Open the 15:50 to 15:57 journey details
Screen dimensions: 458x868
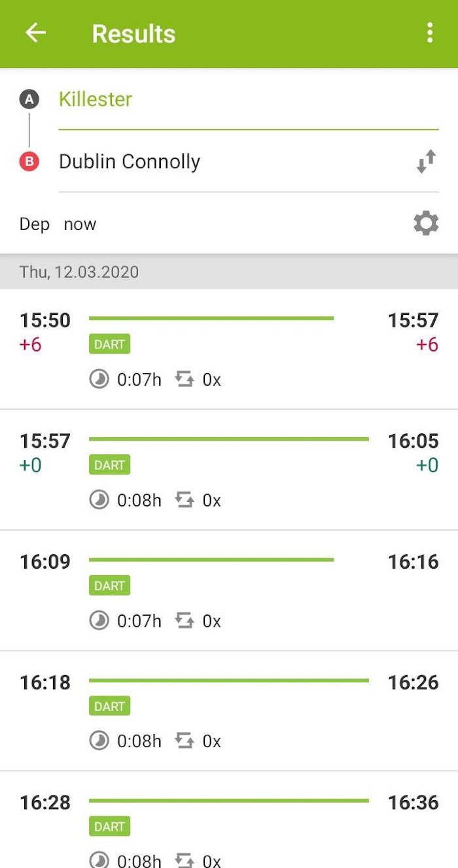point(229,349)
